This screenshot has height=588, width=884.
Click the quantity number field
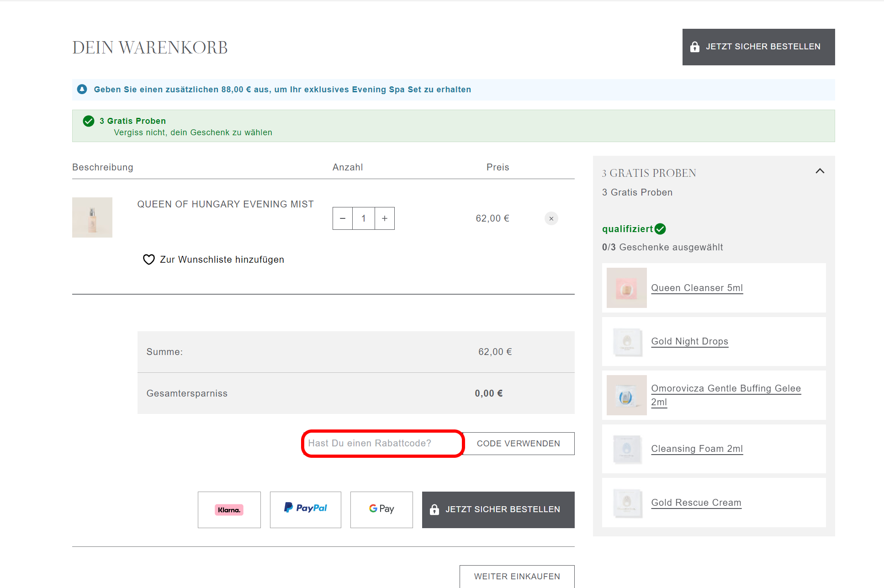tap(364, 218)
